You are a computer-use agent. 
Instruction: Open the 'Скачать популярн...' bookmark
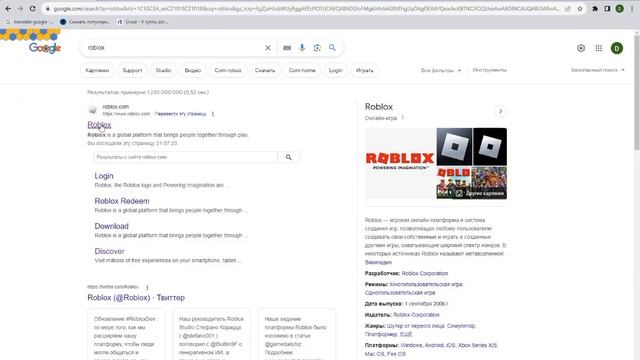click(x=85, y=22)
